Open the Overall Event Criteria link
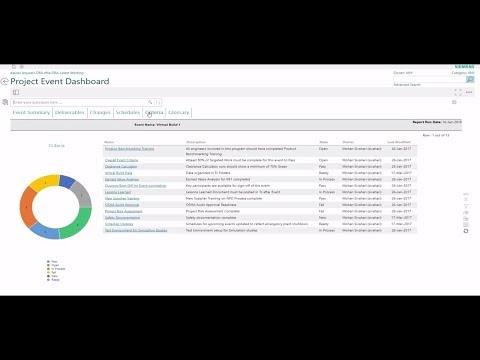The image size is (480, 360). coord(121,160)
